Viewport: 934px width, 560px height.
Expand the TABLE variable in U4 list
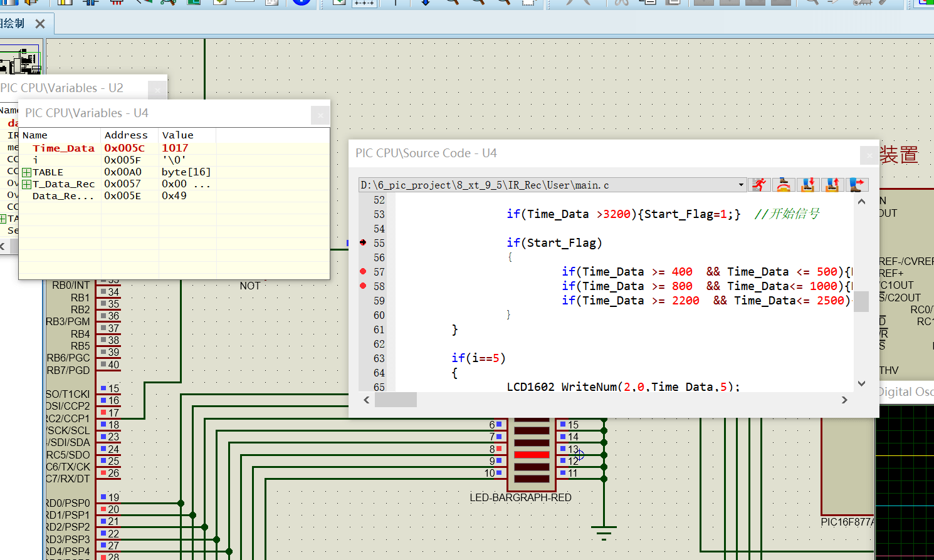coord(26,172)
